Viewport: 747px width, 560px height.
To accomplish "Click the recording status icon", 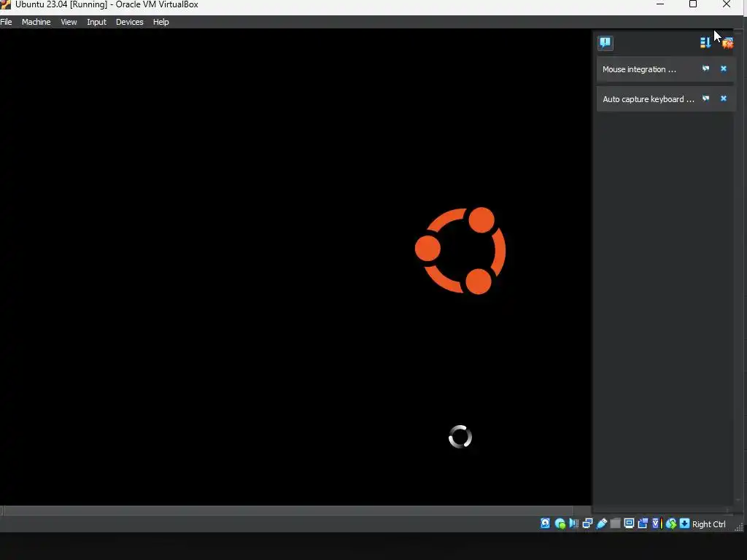I will pyautogui.click(x=643, y=524).
